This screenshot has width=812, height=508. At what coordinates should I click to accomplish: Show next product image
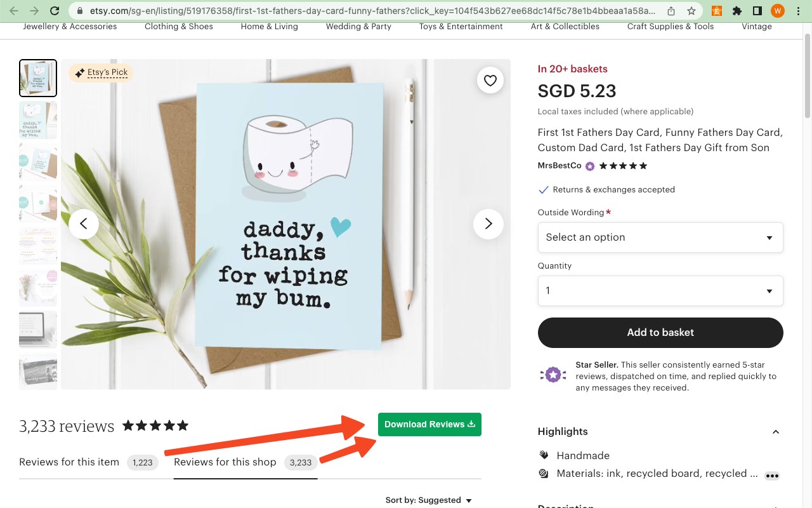[488, 224]
